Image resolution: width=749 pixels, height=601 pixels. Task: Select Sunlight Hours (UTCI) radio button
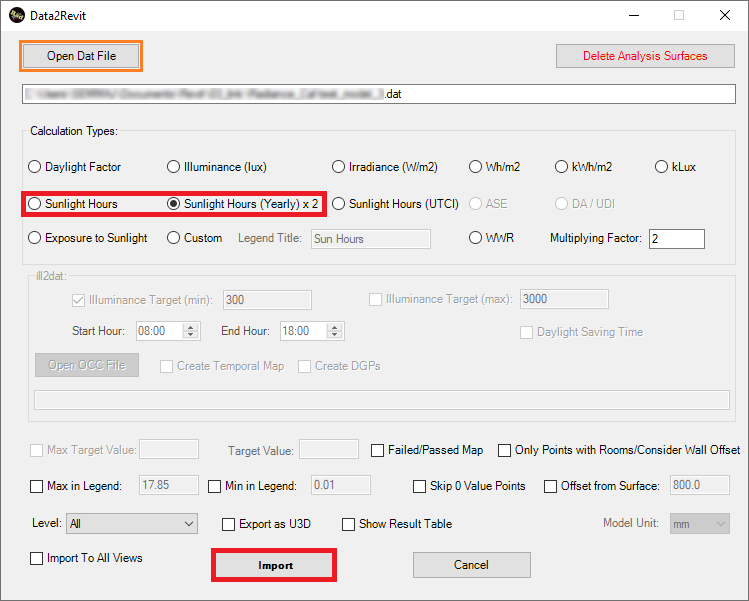point(338,204)
